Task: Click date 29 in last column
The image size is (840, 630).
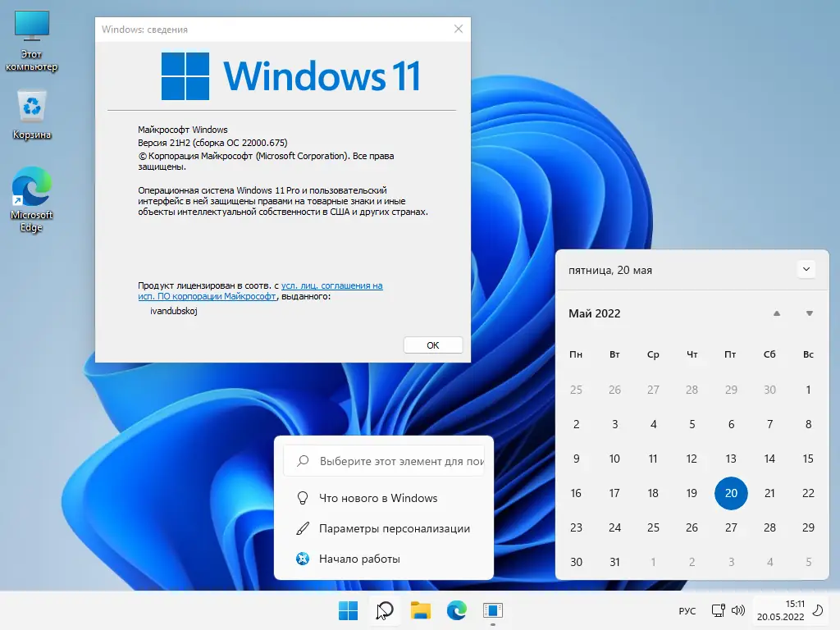Action: point(808,527)
